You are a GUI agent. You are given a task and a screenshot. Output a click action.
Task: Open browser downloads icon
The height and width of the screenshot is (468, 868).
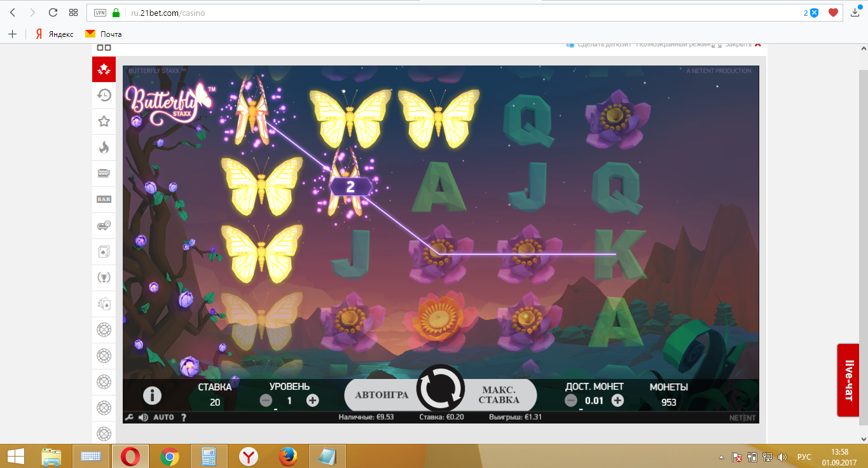(x=855, y=13)
